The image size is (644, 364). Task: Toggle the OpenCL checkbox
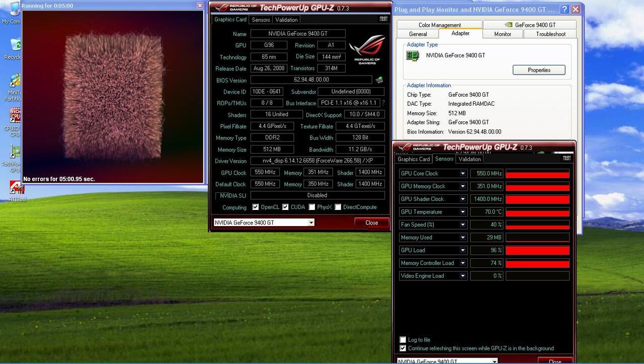pyautogui.click(x=256, y=207)
